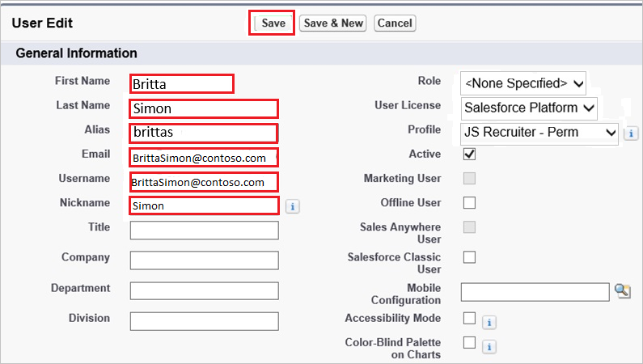The image size is (643, 364).
Task: Focus the Email input field
Action: point(204,158)
